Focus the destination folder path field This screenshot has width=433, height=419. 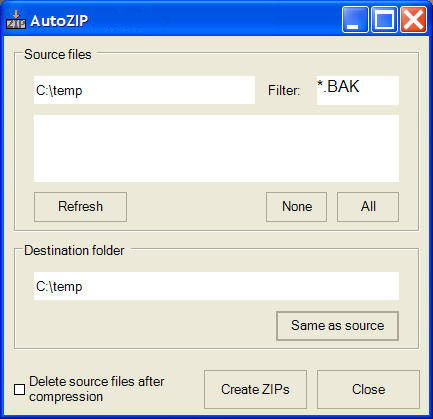[216, 286]
